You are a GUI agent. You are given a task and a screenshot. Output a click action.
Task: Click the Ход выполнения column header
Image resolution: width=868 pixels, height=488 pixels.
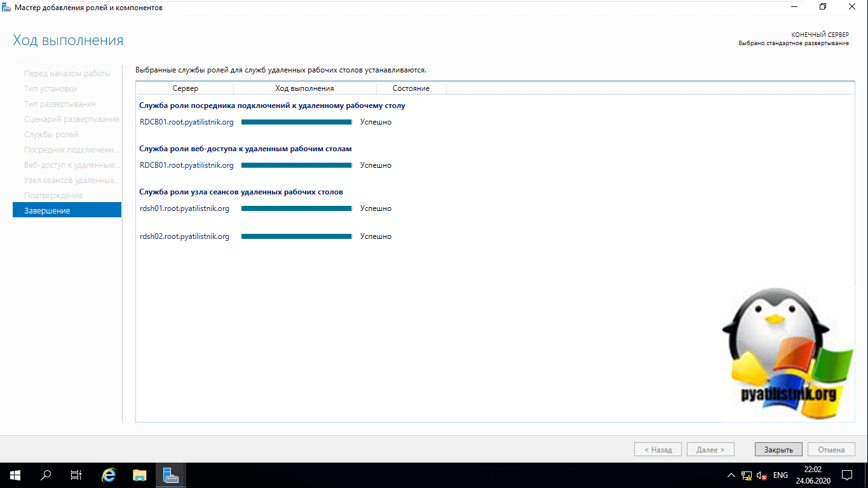304,88
